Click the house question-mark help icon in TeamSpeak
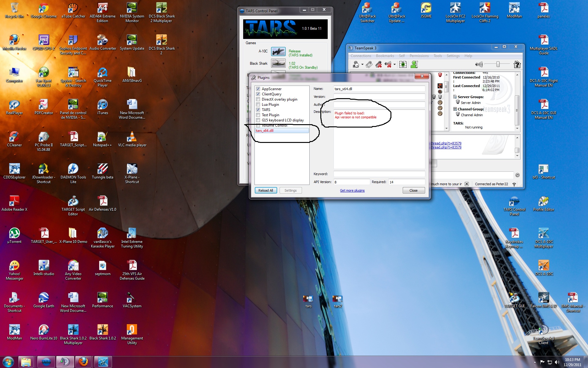Screen dimensions: 588x368 click(517, 64)
